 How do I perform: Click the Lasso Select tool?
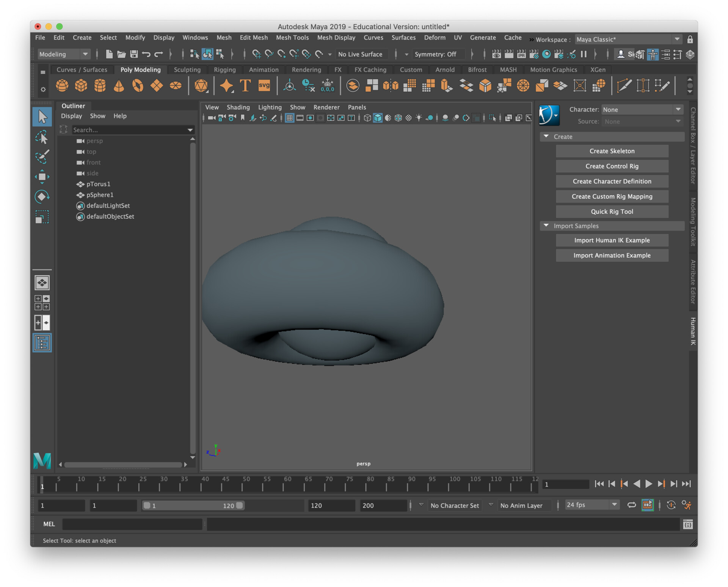[42, 137]
